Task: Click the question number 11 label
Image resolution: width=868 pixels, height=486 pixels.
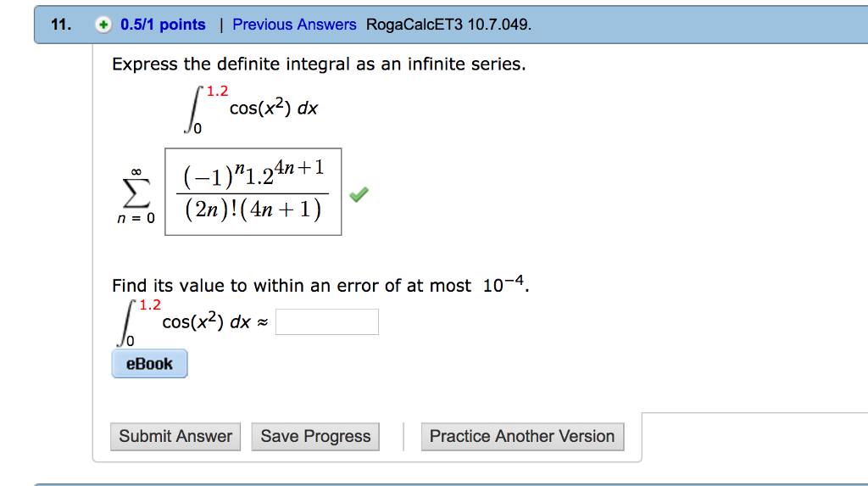Action: [60, 25]
